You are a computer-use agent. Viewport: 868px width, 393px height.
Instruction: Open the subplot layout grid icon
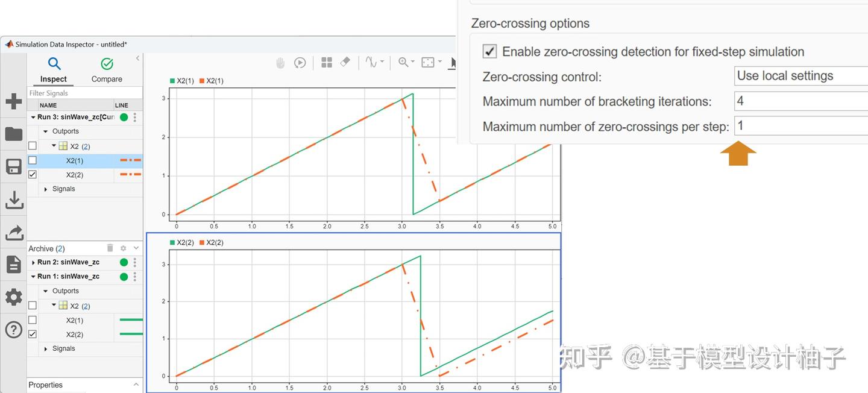pos(327,63)
